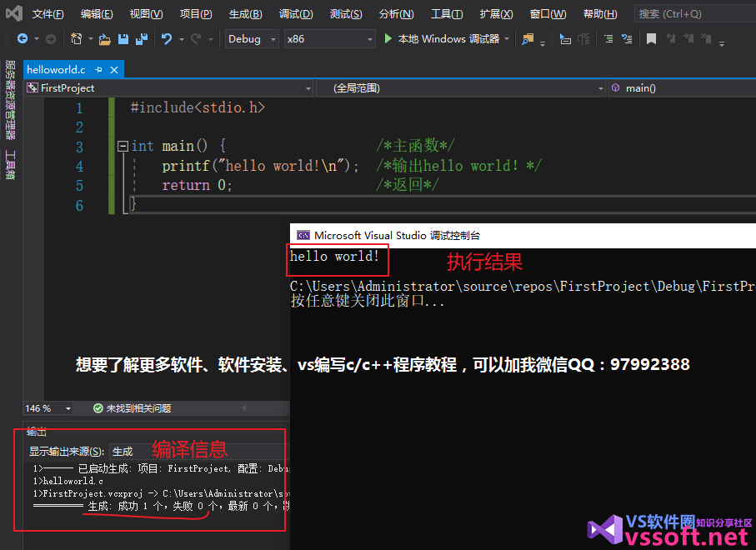Image resolution: width=756 pixels, height=550 pixels.
Task: Open the 调试(D) menu
Action: click(296, 14)
